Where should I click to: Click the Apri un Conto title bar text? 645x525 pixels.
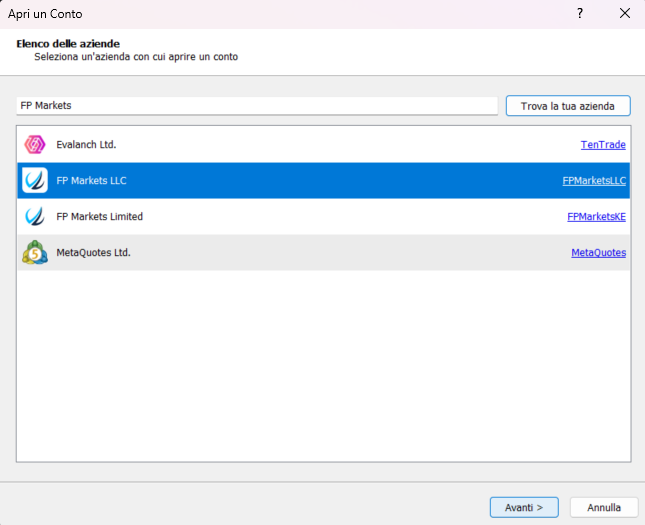45,14
